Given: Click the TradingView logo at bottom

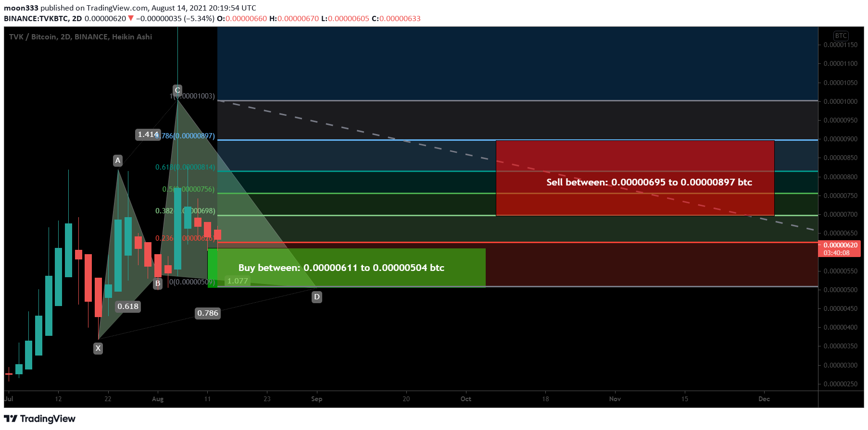Looking at the screenshot, I should coord(40,418).
